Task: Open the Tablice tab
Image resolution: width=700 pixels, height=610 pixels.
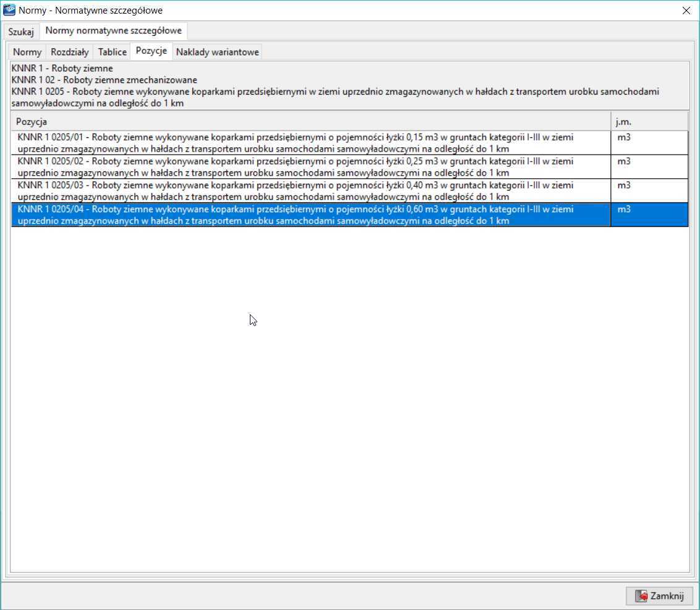Action: pos(112,53)
